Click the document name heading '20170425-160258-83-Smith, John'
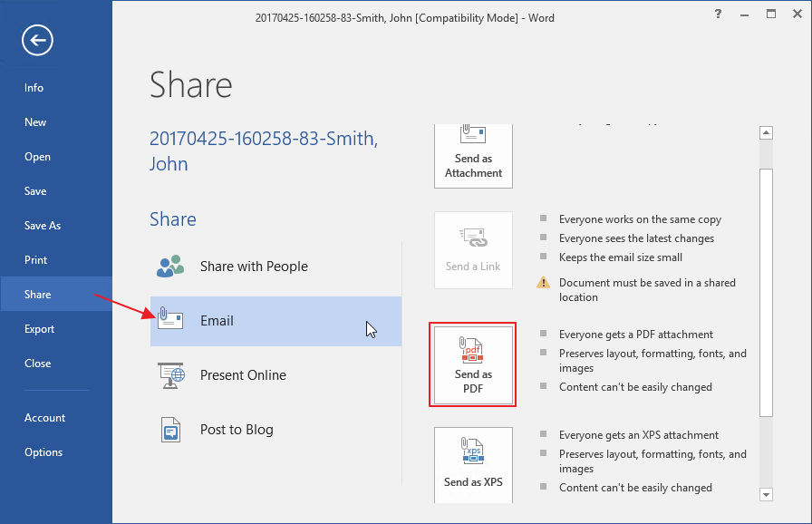 [264, 150]
